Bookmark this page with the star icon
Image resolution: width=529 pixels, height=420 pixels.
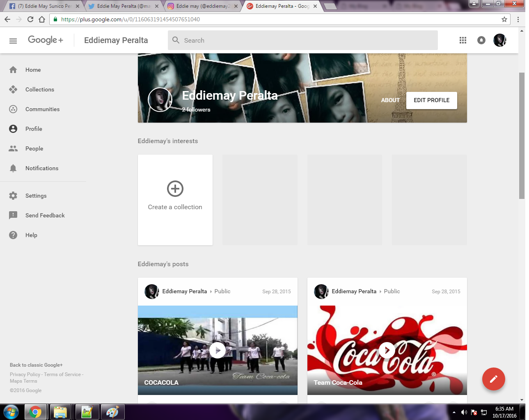tap(504, 19)
